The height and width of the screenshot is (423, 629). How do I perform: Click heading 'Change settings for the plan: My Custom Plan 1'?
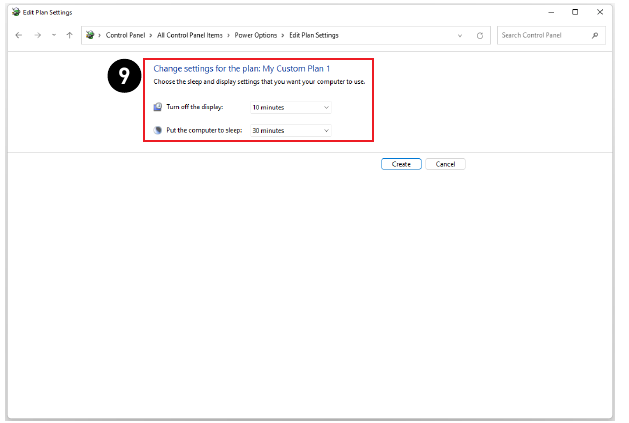pyautogui.click(x=241, y=69)
